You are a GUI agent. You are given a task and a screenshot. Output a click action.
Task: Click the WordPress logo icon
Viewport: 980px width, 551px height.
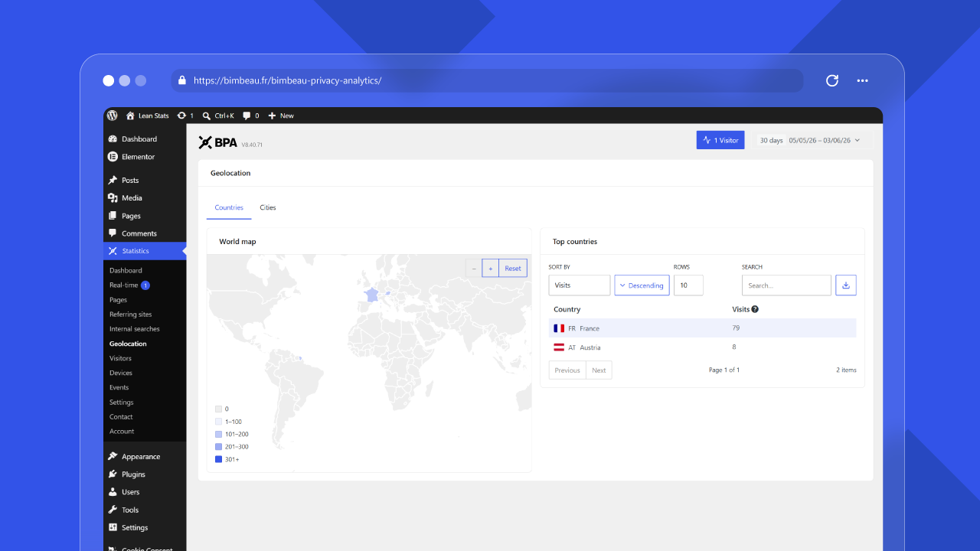pos(113,116)
